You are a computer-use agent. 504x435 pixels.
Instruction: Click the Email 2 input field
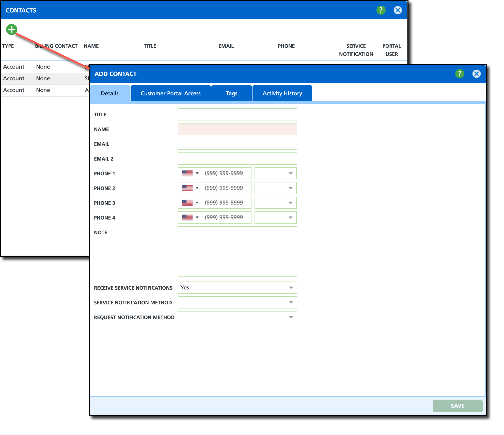coord(237,159)
